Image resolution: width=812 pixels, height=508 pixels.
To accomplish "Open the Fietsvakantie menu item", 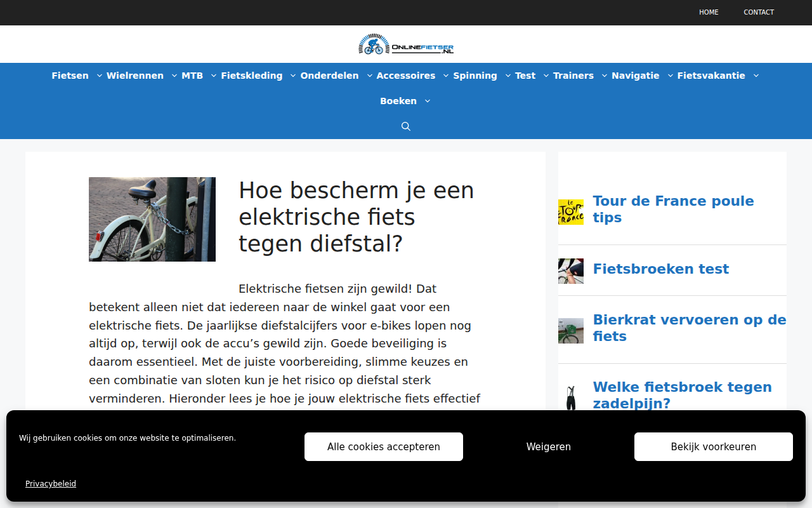I will click(x=711, y=76).
